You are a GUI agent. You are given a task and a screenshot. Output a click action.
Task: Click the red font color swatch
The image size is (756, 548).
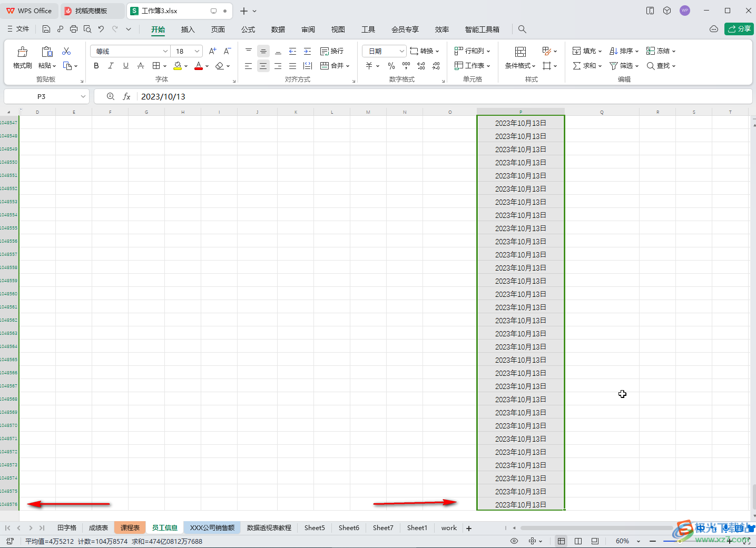pyautogui.click(x=199, y=66)
